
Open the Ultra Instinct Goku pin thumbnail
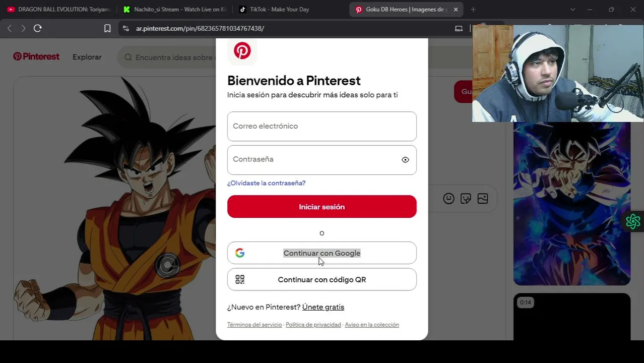coord(572,204)
